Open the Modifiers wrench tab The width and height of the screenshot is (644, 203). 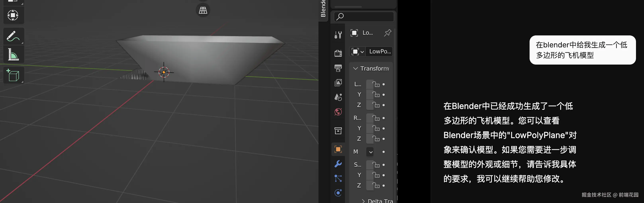tap(338, 164)
